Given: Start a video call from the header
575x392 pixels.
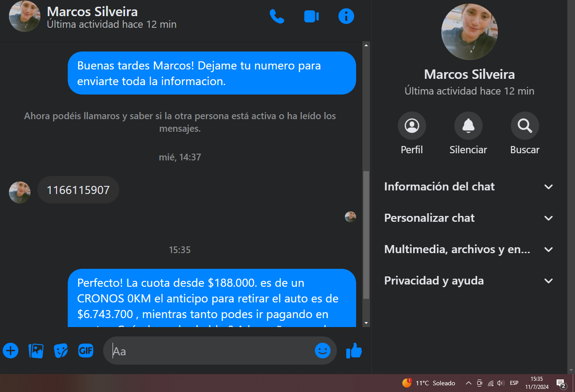Looking at the screenshot, I should [x=311, y=17].
